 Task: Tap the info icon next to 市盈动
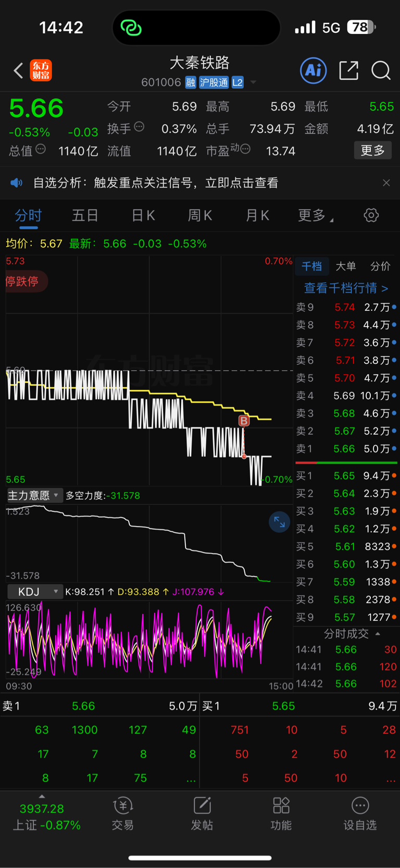click(x=245, y=149)
